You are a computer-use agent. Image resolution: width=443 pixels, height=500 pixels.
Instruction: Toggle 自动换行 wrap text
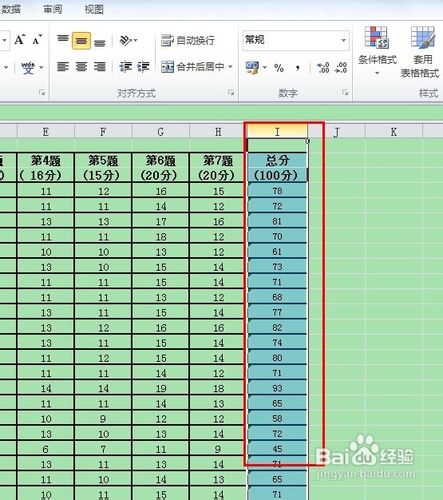tap(188, 40)
